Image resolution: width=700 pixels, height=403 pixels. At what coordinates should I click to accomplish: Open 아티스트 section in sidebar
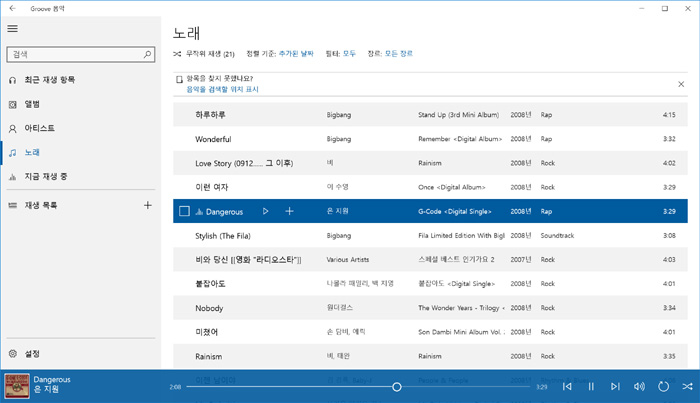pyautogui.click(x=39, y=128)
